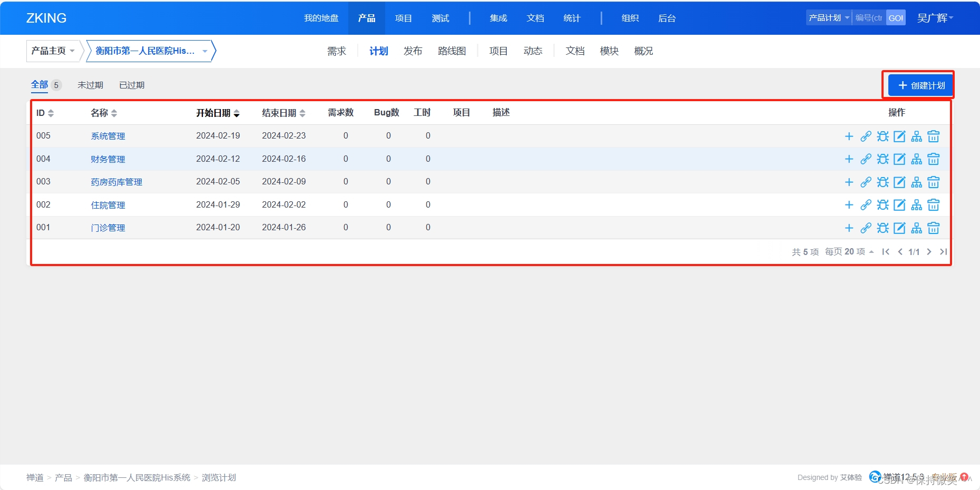Edit plan 系统管理 via pencil icon
Screen dimensions: 980x490
899,136
